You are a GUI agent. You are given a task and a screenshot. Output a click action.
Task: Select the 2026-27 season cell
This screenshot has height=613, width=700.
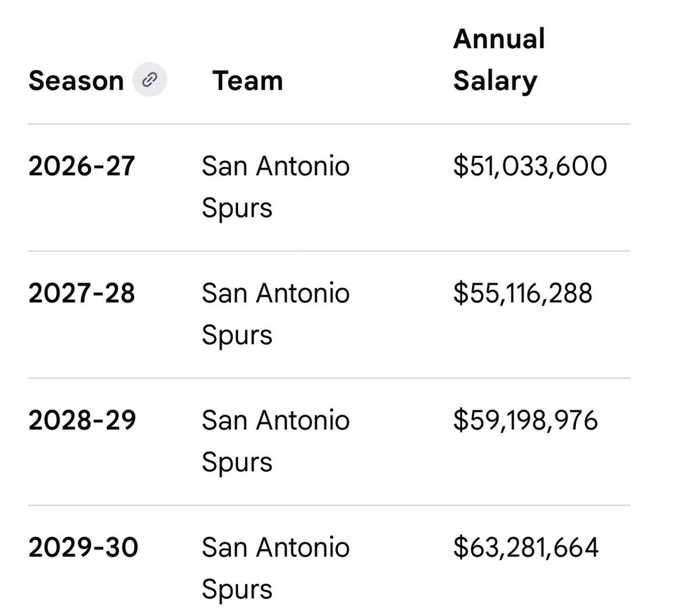[x=82, y=166]
